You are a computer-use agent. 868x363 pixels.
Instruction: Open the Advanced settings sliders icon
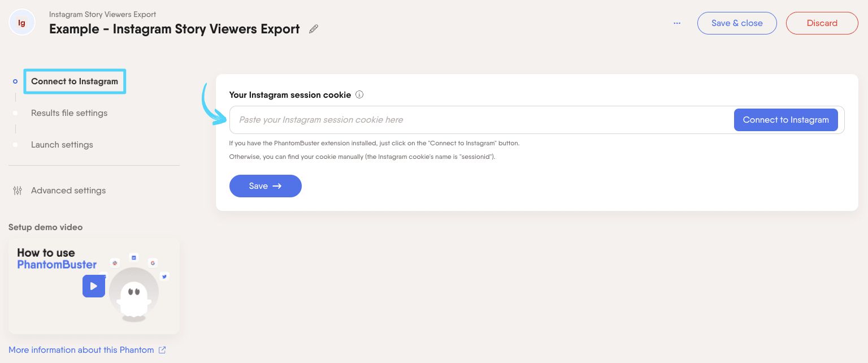pos(18,191)
